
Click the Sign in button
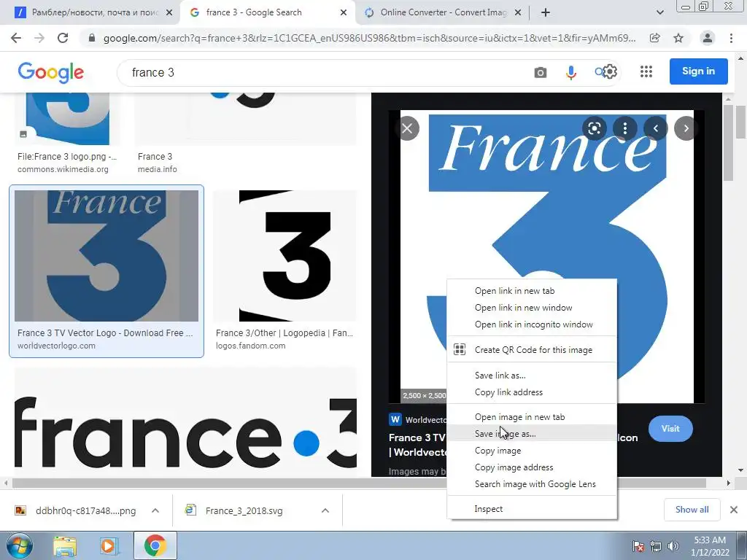point(698,71)
